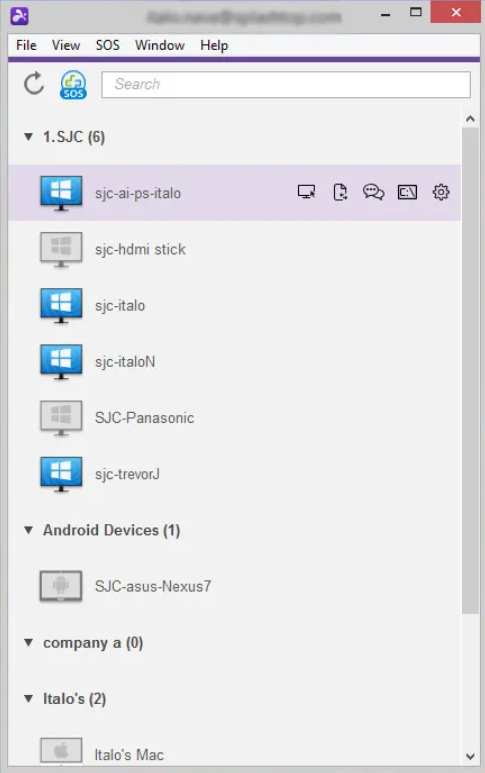The image size is (485, 773).
Task: Open gear settings for sjc-ai-ps-italo
Action: click(x=441, y=192)
